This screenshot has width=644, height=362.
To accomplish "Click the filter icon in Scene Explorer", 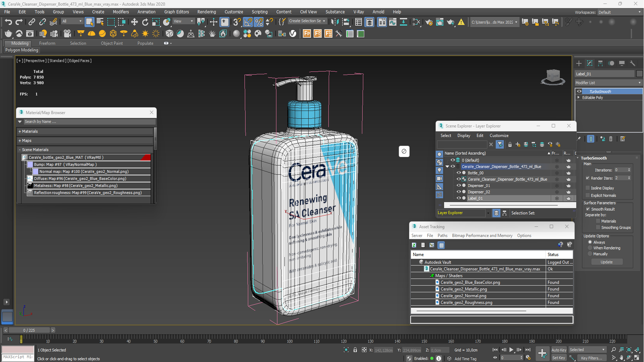I will pyautogui.click(x=500, y=144).
